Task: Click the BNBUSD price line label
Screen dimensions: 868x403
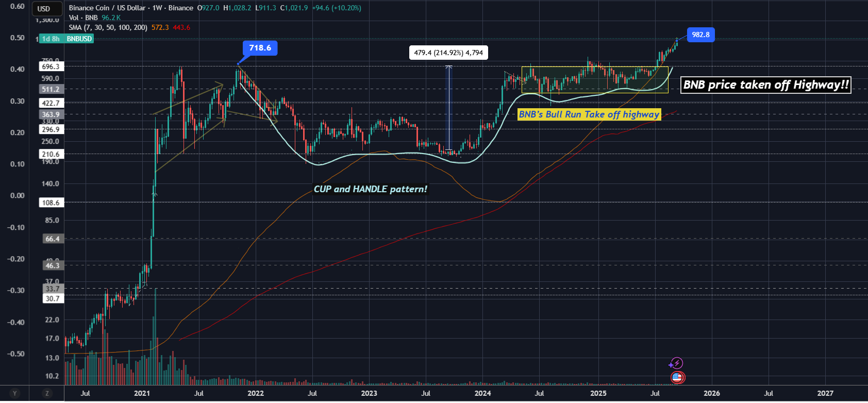Action: (79, 39)
